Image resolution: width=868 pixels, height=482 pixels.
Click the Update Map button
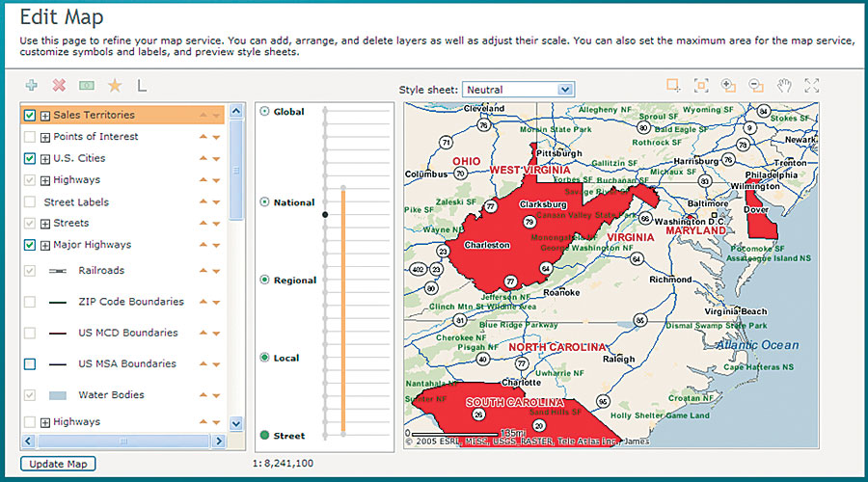click(x=58, y=464)
